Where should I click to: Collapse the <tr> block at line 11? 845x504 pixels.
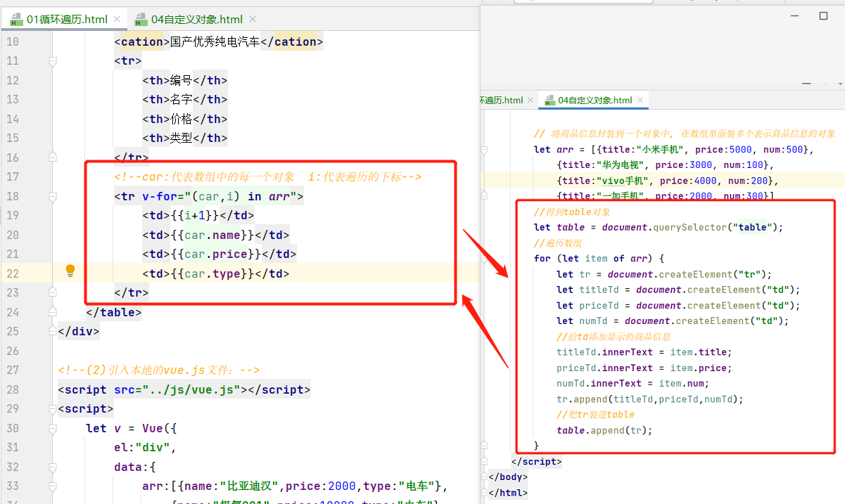point(52,61)
